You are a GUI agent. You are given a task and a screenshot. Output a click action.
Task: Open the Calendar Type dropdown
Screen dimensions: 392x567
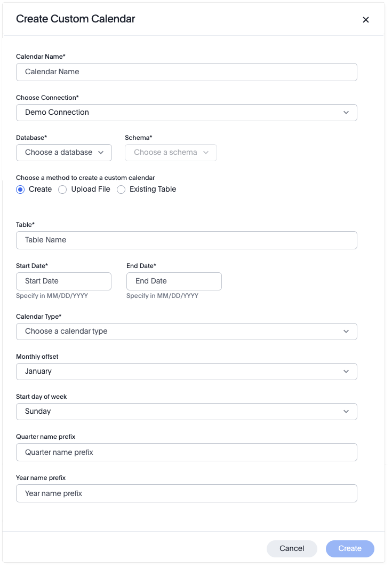(x=186, y=331)
